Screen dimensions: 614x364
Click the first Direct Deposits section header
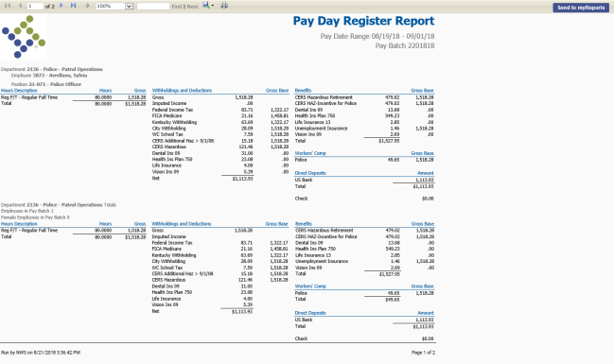pyautogui.click(x=310, y=173)
